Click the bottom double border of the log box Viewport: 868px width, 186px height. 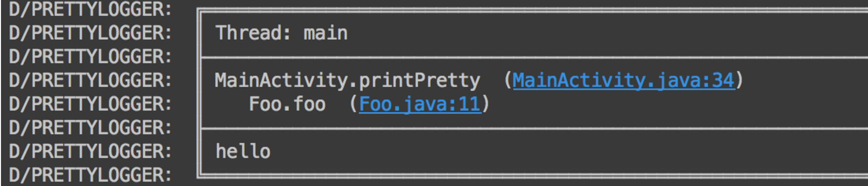(x=532, y=175)
